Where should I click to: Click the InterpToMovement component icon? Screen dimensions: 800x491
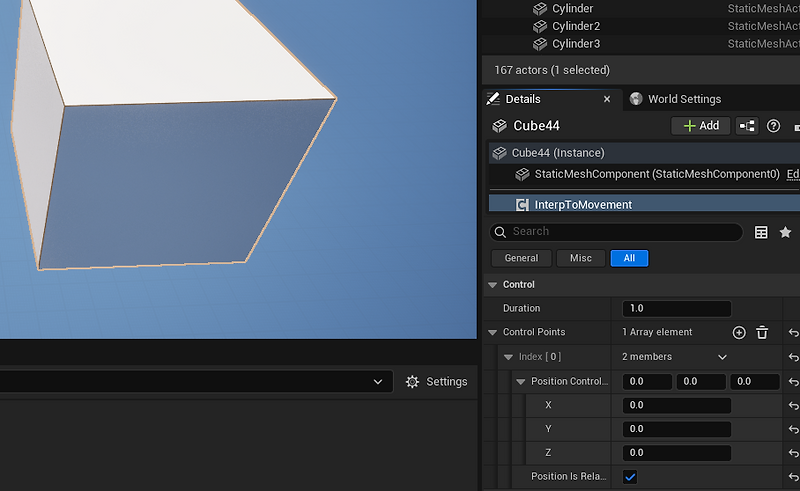[522, 205]
